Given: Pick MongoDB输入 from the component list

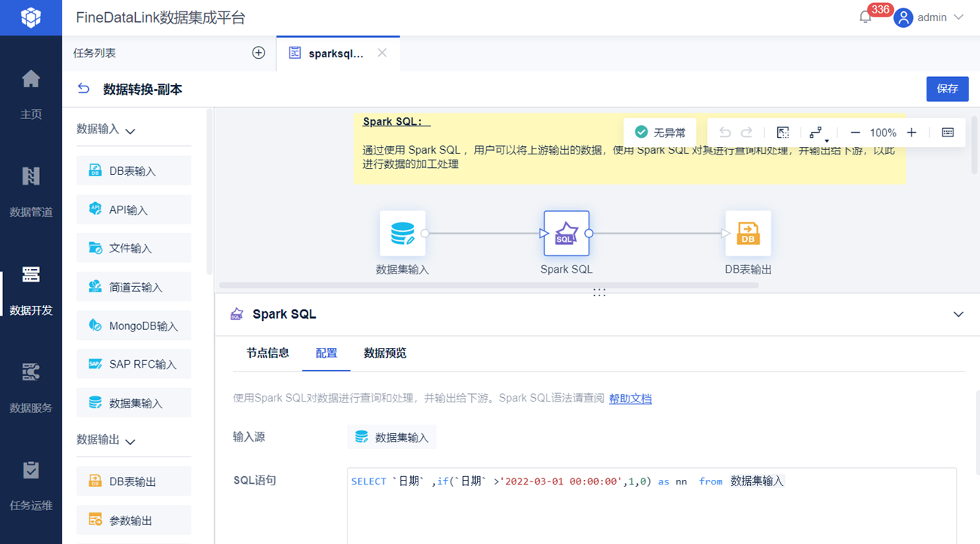Looking at the screenshot, I should coord(133,325).
